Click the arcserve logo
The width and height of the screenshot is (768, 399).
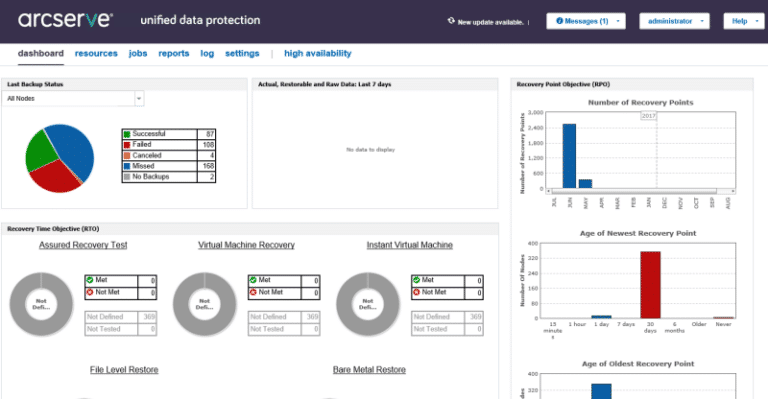pyautogui.click(x=66, y=20)
